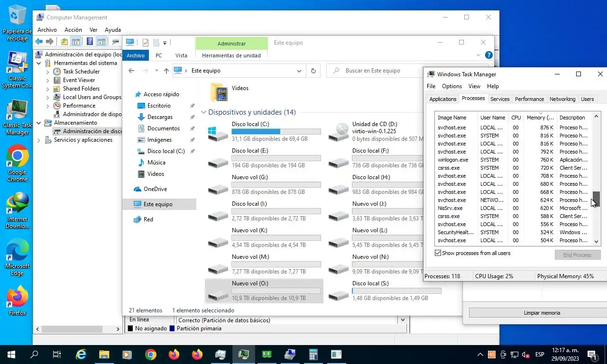Select Disco local (S:) drive

[x=385, y=290]
